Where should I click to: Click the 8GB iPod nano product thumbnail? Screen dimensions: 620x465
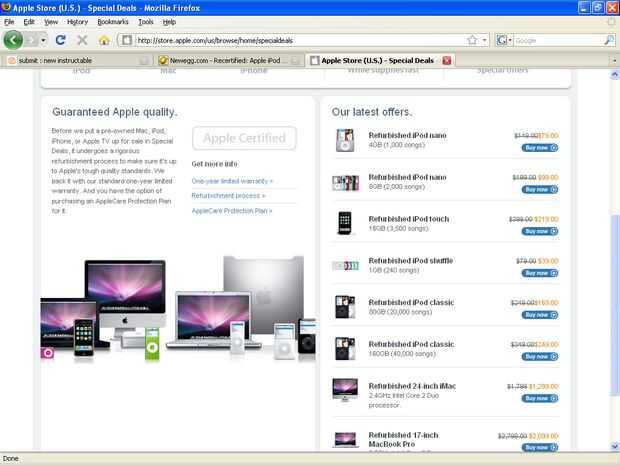click(345, 183)
